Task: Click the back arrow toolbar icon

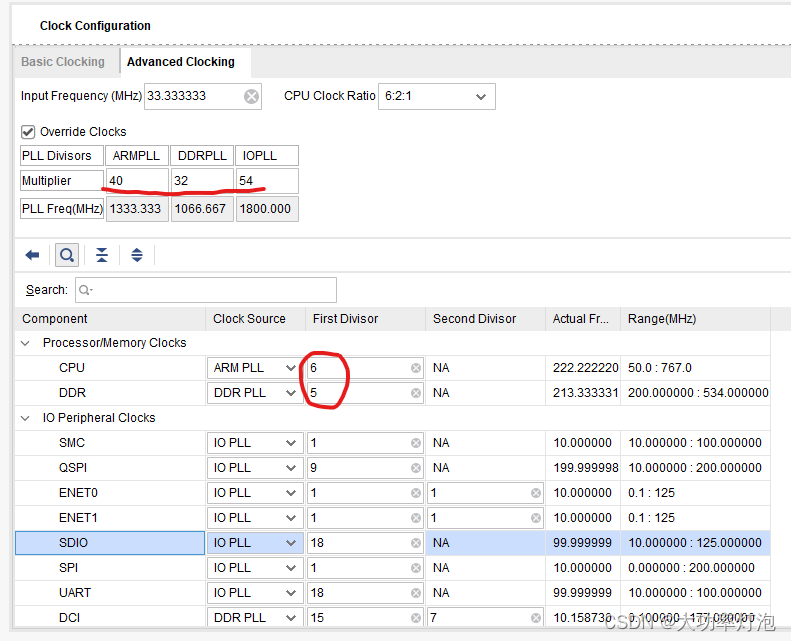Action: click(32, 255)
